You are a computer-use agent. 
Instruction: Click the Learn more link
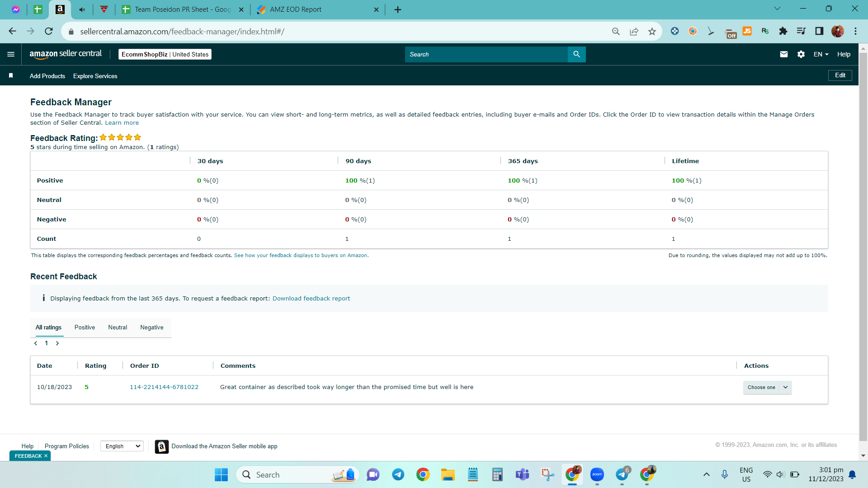tap(122, 123)
